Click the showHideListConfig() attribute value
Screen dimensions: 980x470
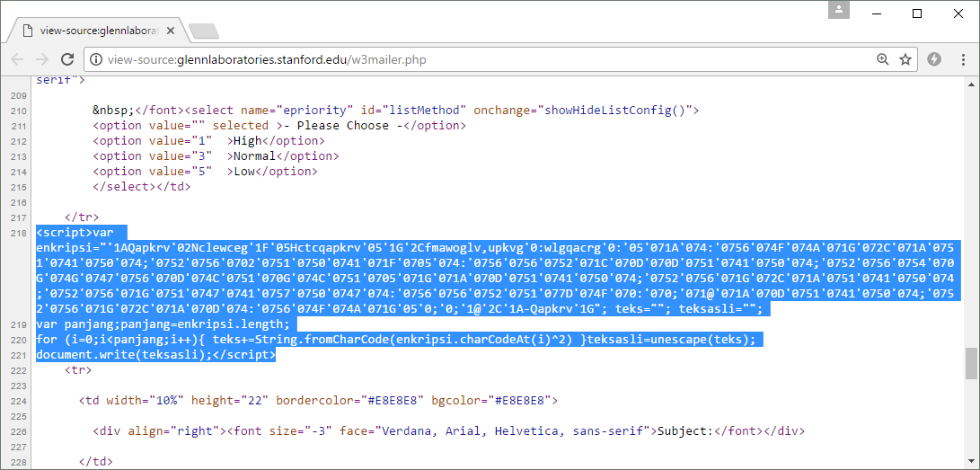(x=615, y=111)
